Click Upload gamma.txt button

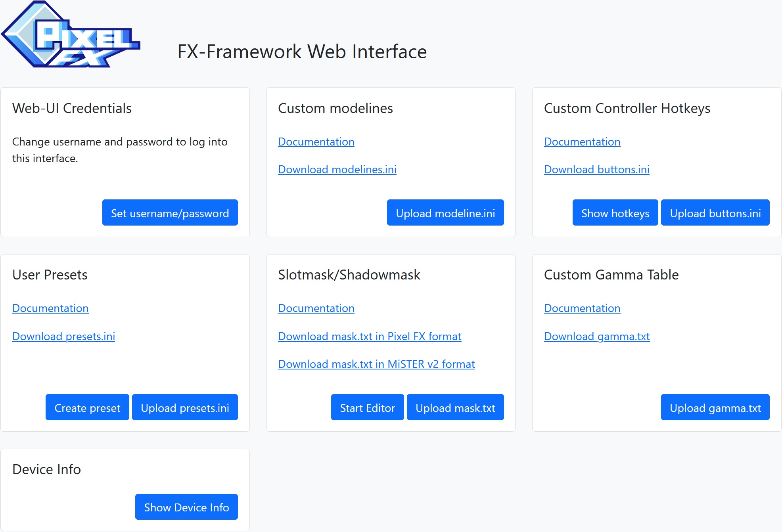tap(715, 408)
